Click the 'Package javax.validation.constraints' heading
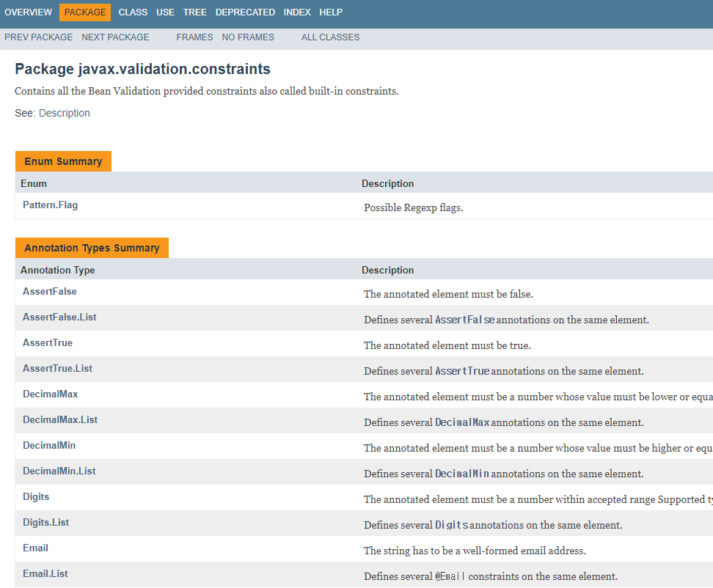Screen dimensions: 713x588 coord(142,69)
